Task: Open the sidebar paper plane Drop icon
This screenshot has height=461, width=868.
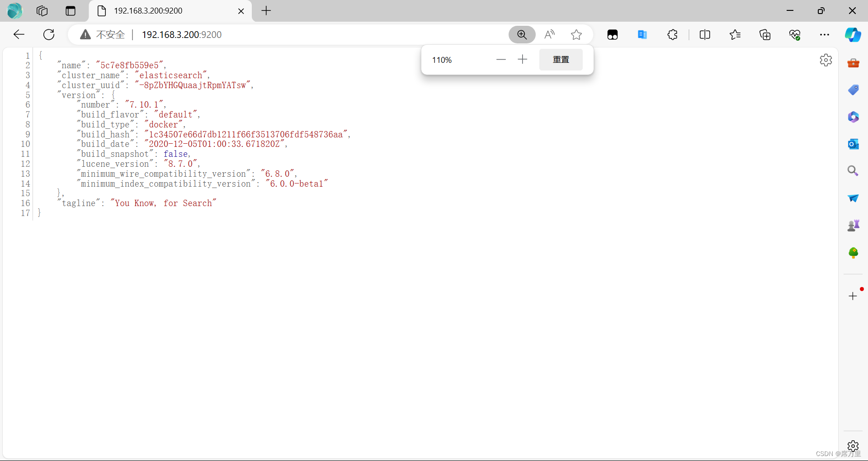Action: (854, 198)
